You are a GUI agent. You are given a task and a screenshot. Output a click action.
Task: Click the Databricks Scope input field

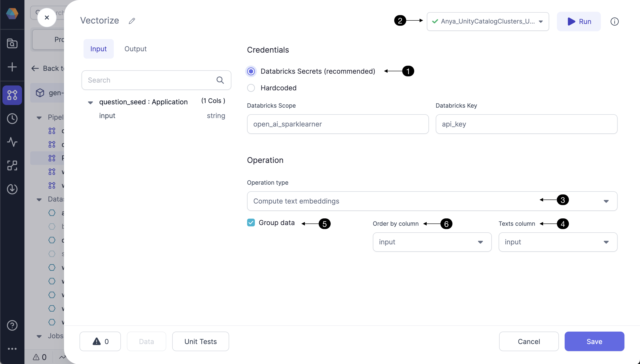(x=338, y=124)
